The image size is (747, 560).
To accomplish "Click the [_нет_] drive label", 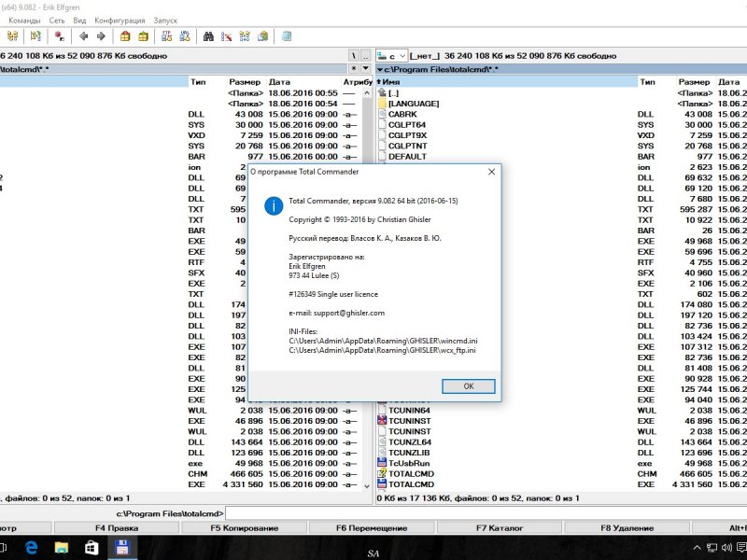I will [x=425, y=56].
